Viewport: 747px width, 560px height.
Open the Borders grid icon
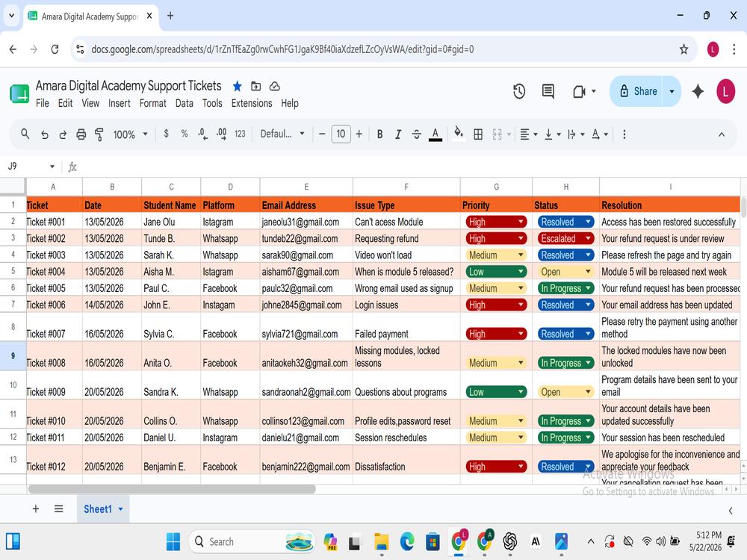point(478,134)
